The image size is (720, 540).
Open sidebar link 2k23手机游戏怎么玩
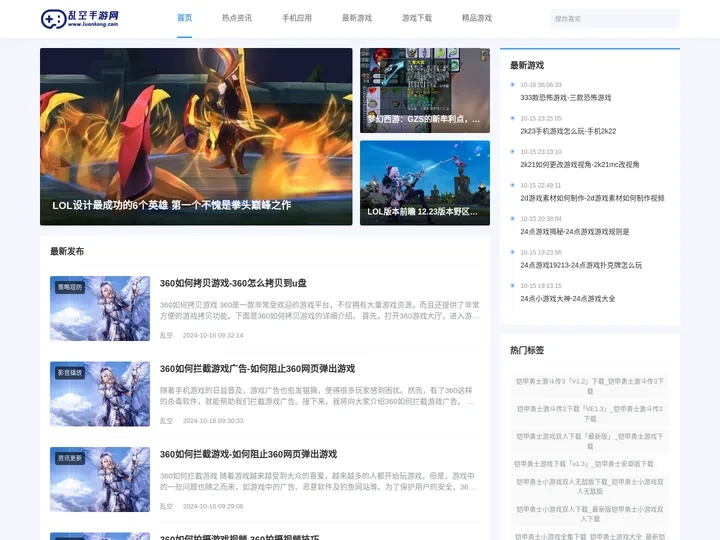coord(568,131)
